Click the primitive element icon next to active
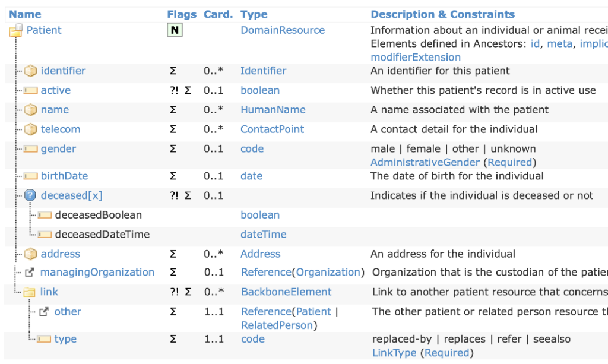Screen dimensions: 608x364 pyautogui.click(x=30, y=90)
